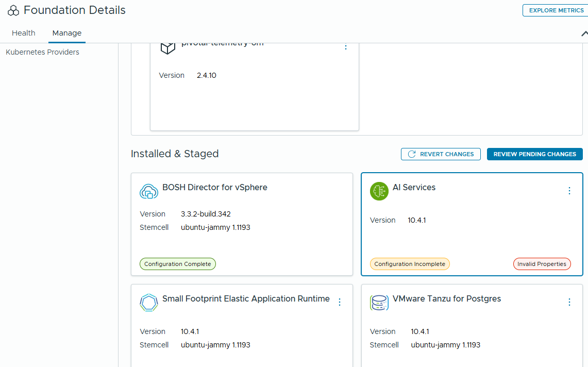
Task: Open the EXPLORE METRICS button
Action: 556,10
